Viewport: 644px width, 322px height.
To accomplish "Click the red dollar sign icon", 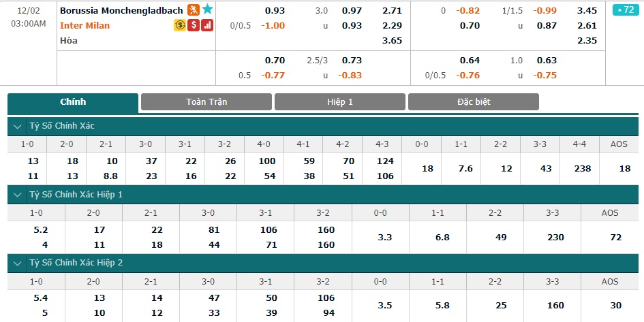I will click(x=194, y=25).
